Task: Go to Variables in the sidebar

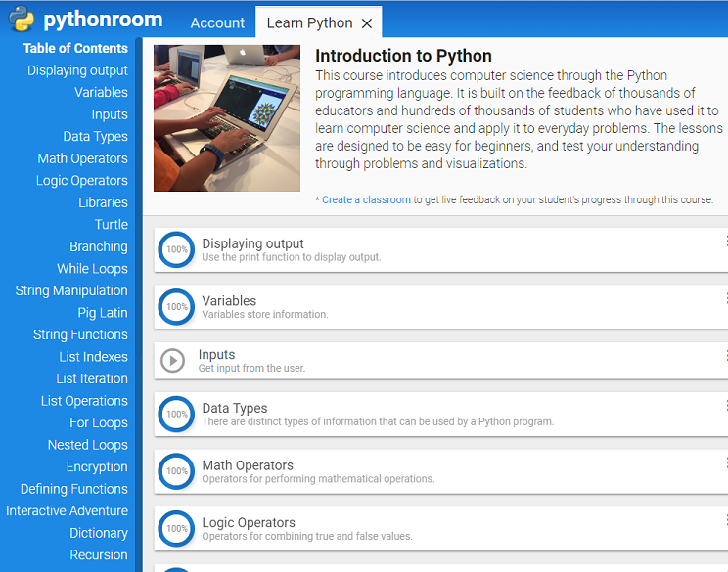Action: 101,92
